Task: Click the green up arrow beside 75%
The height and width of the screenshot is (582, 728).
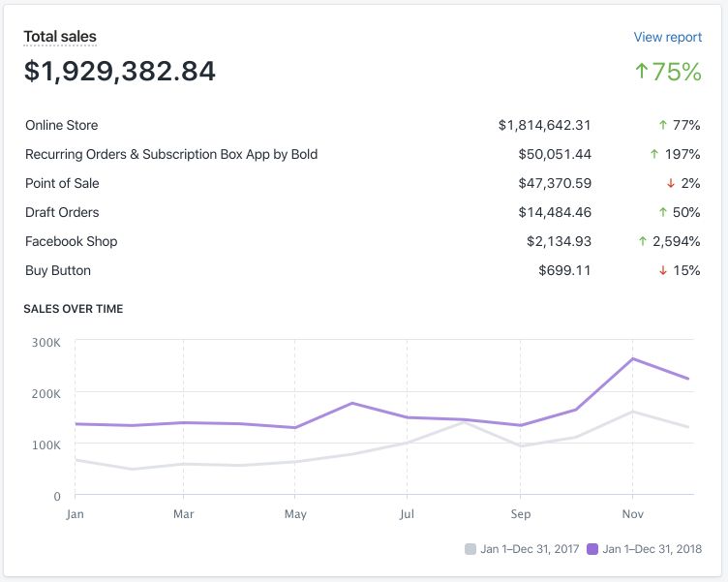Action: coord(641,72)
